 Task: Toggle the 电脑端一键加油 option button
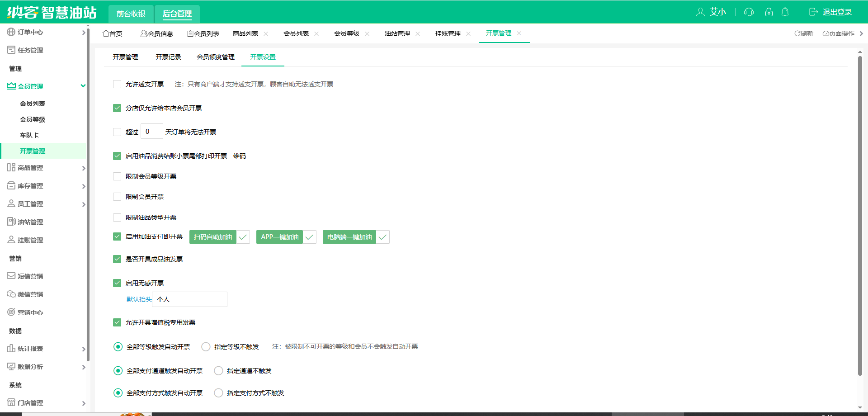pyautogui.click(x=356, y=237)
